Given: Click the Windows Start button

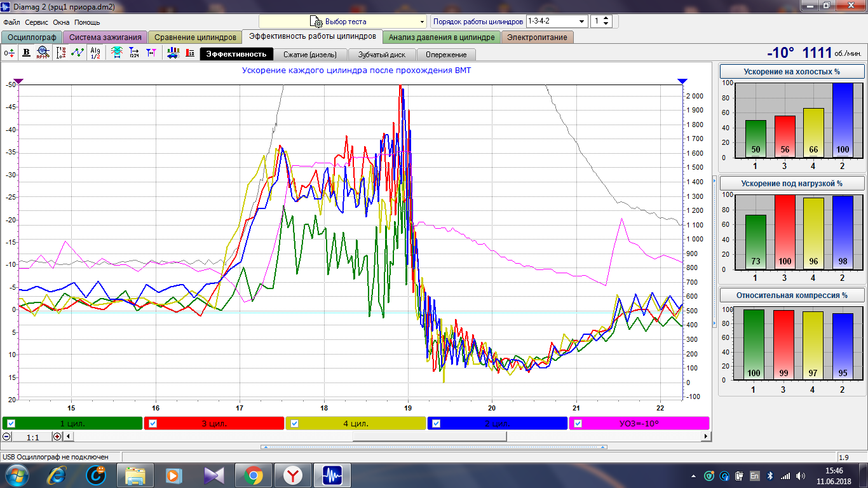Looking at the screenshot, I should [x=17, y=475].
